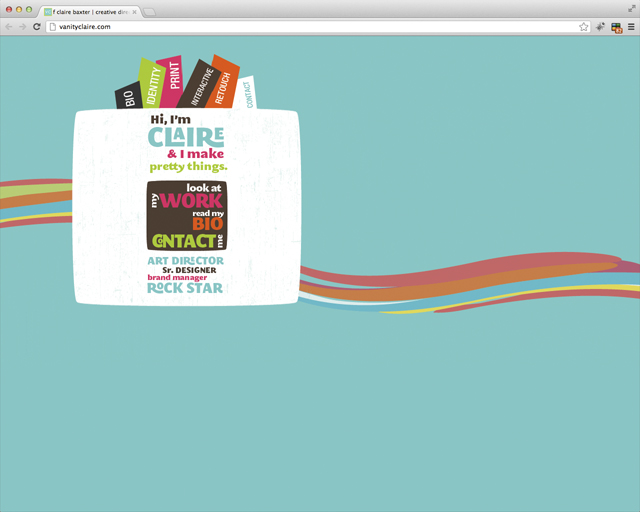Viewport: 640px width, 512px height.
Task: Go back using the browser back arrow
Action: pyautogui.click(x=9, y=27)
